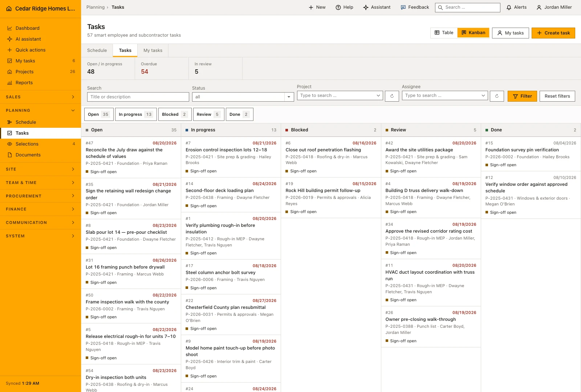The image size is (581, 392).
Task: Expand the Communication sidebar section
Action: pos(40,222)
